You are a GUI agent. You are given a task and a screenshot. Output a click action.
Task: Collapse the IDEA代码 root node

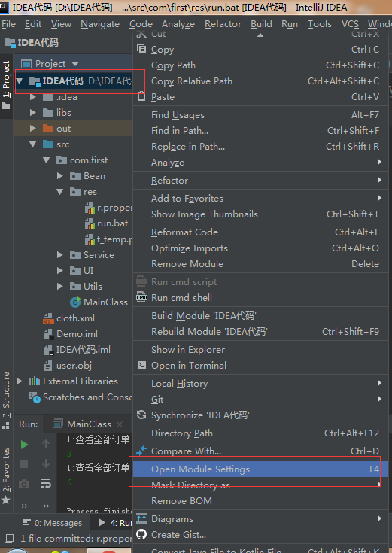point(20,81)
